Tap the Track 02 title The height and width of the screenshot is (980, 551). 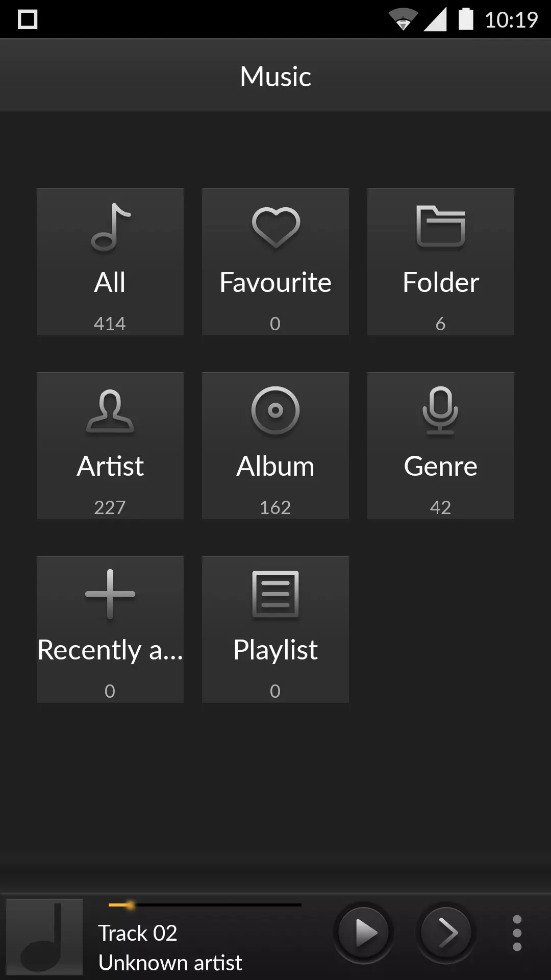coord(138,933)
